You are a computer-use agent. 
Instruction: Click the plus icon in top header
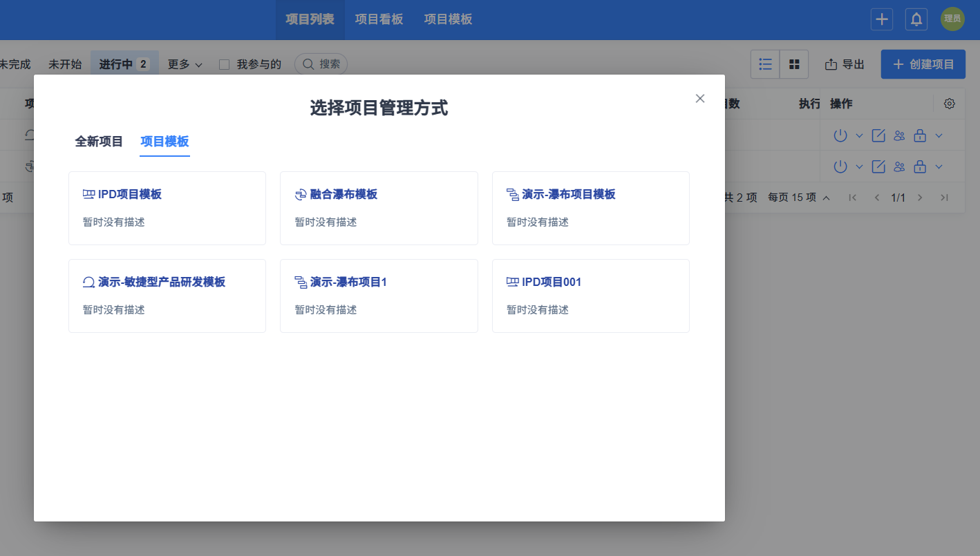pos(882,19)
